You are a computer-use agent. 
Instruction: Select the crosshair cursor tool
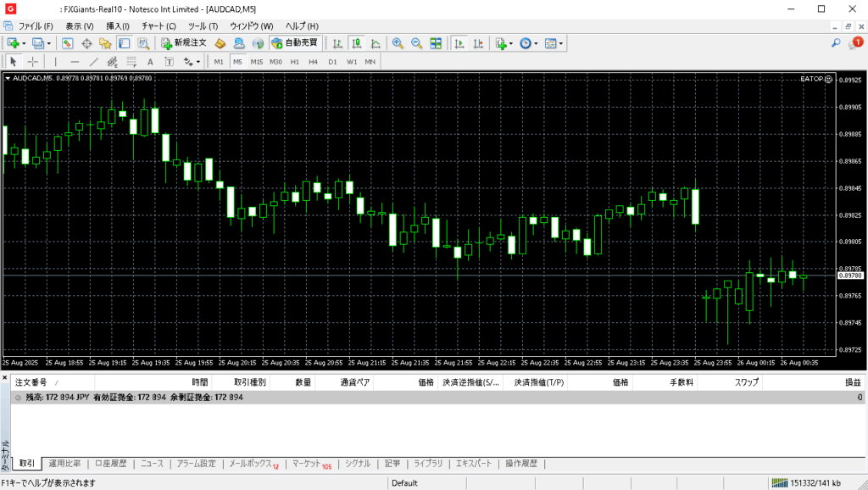point(33,62)
